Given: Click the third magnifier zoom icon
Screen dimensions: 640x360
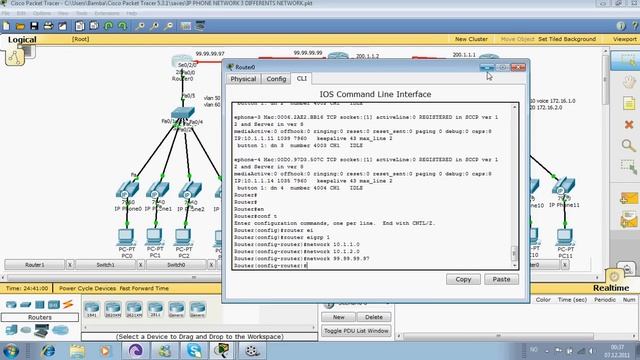Looking at the screenshot, I should click(168, 27).
